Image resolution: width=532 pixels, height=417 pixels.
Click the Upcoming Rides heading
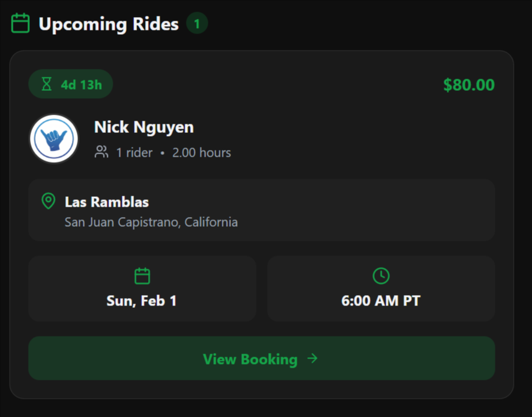[108, 24]
